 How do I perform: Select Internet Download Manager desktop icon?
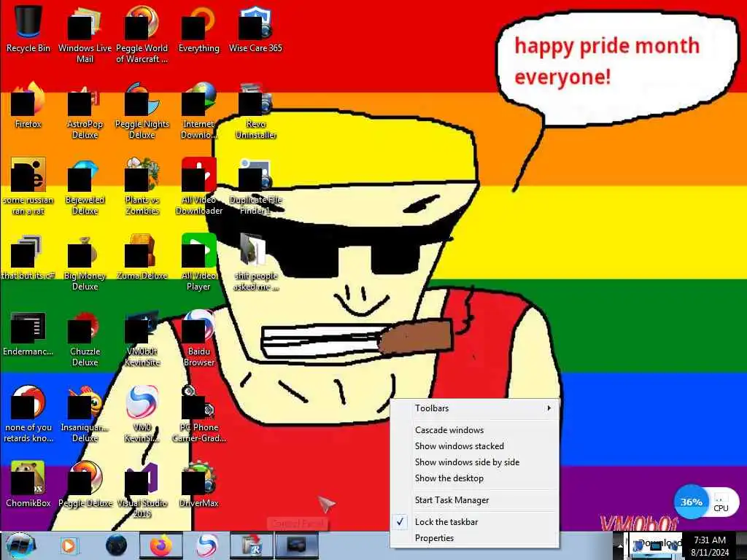[198, 111]
